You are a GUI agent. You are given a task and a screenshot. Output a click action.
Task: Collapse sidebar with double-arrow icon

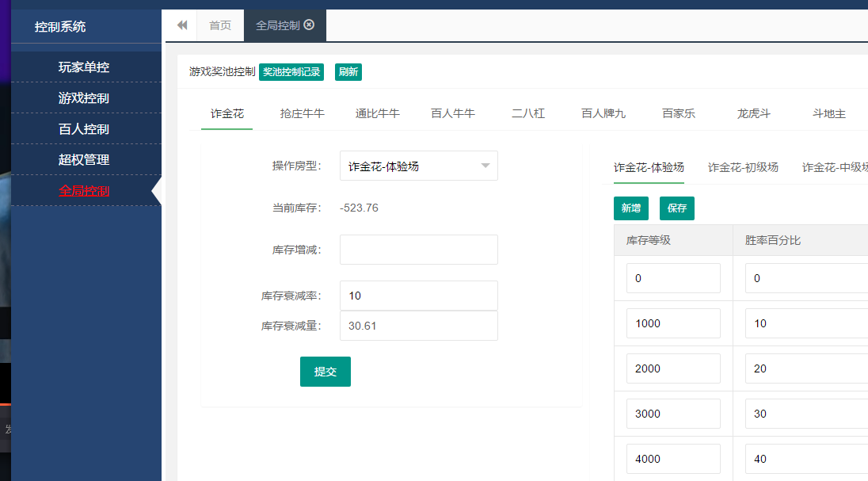[x=182, y=25]
